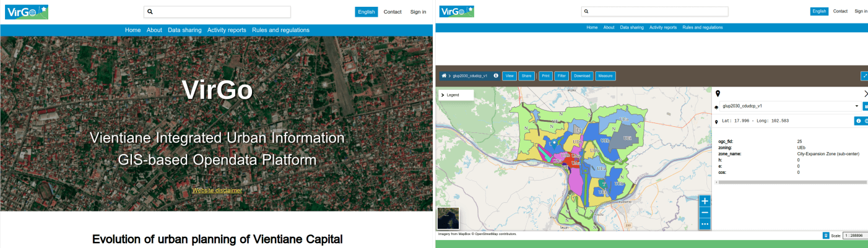Click the VirGo logo in the left window
Viewport: 868px width, 248px height.
pyautogui.click(x=27, y=12)
